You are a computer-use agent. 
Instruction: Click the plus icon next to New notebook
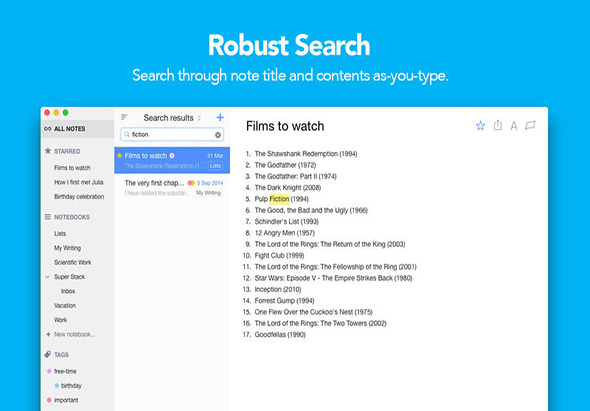(48, 334)
